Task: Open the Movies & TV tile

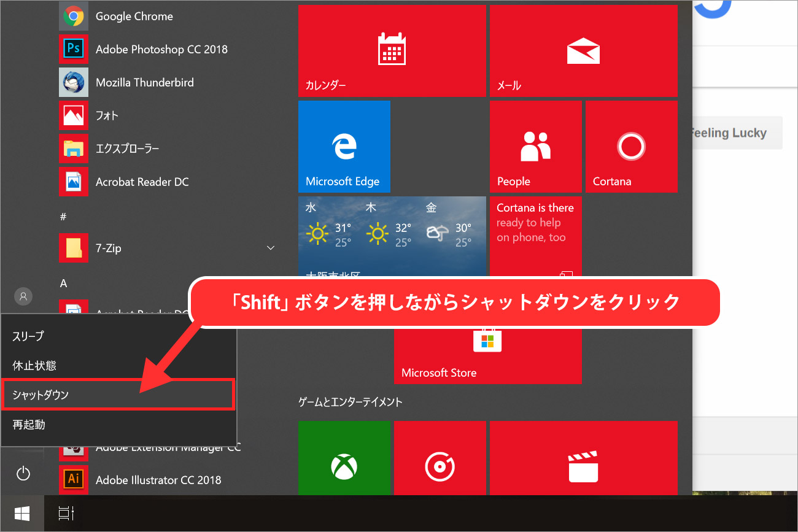Action: tap(584, 458)
